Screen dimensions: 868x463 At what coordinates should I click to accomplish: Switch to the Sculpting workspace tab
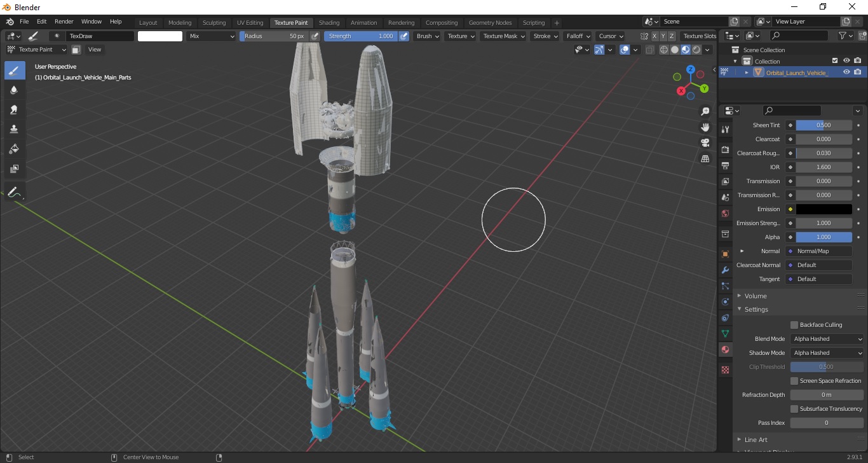[x=214, y=23]
